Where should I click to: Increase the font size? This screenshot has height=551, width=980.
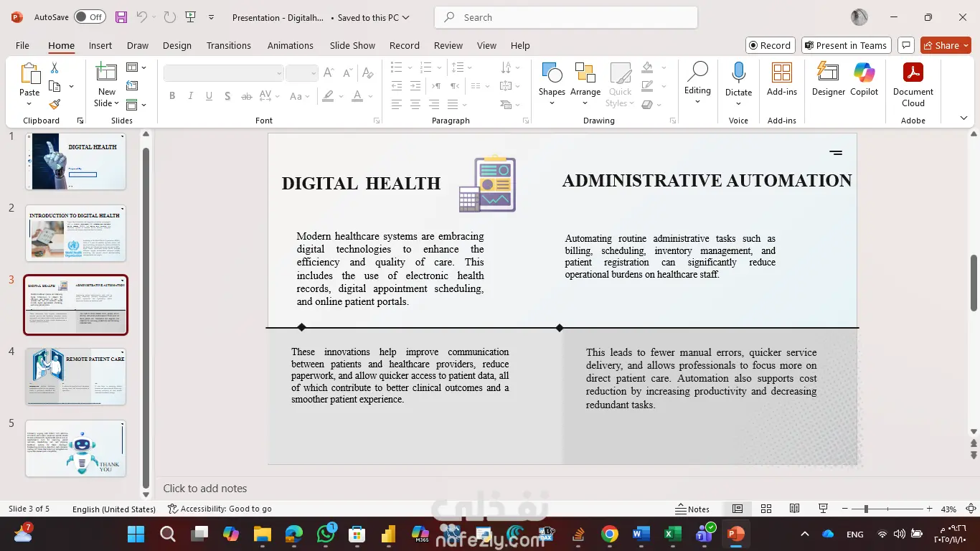(329, 73)
